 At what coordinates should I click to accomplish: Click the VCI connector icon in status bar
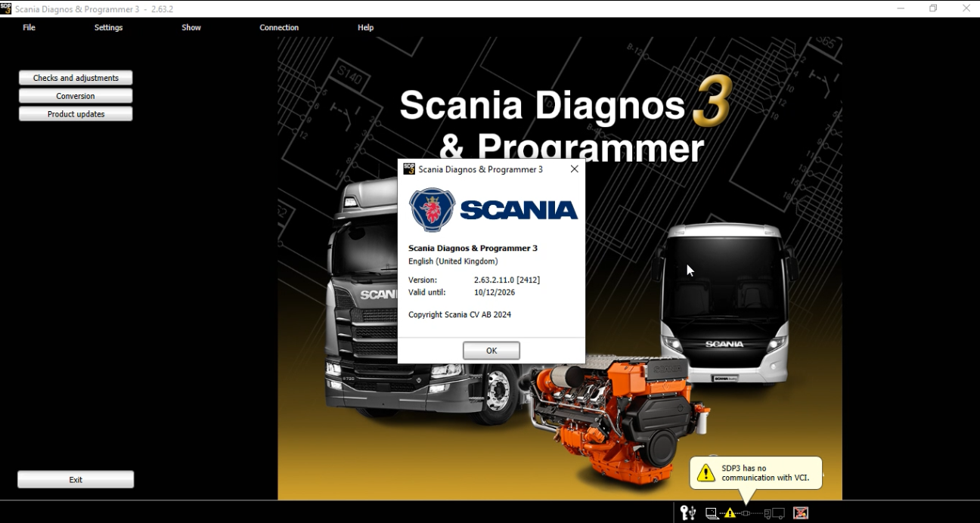pos(746,513)
